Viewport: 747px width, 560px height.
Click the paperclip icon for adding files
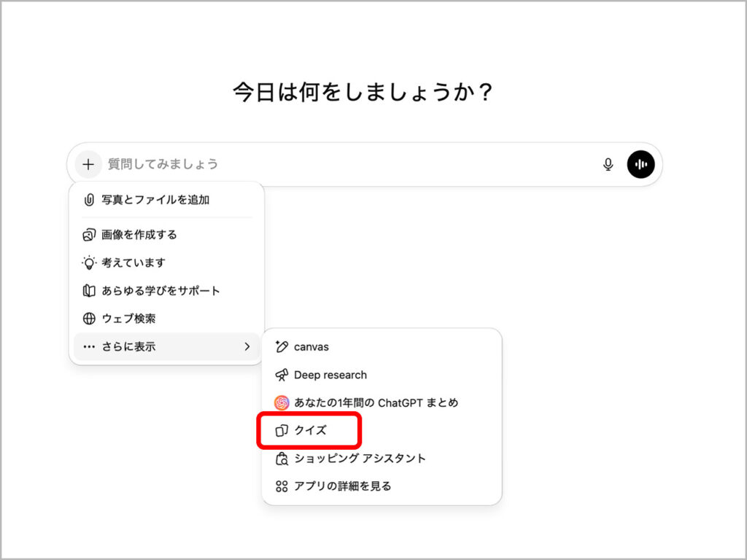click(x=89, y=200)
